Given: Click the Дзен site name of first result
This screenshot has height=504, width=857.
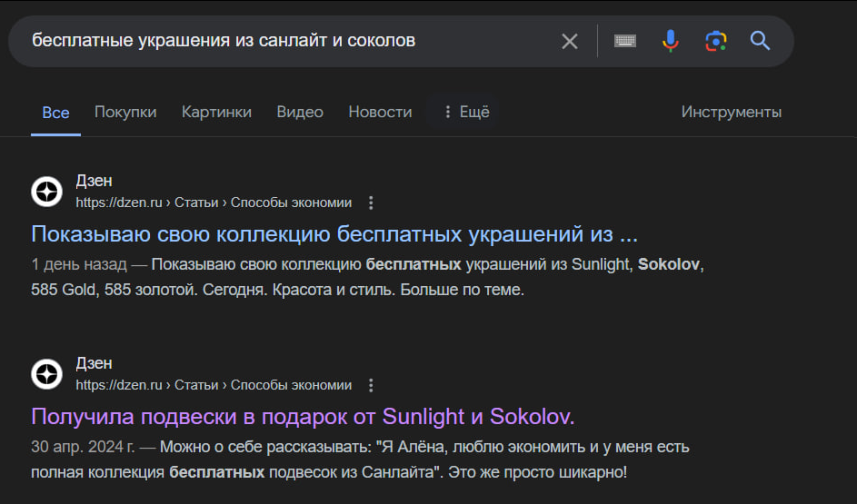Looking at the screenshot, I should 94,181.
